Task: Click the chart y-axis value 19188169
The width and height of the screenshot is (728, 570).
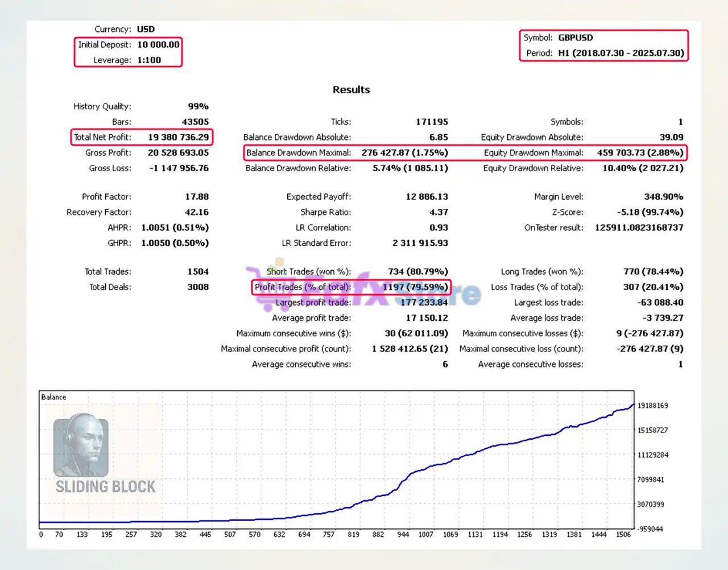Action: [652, 406]
